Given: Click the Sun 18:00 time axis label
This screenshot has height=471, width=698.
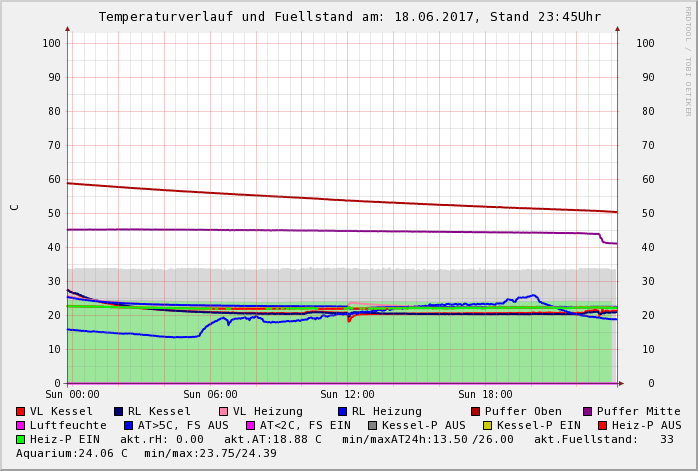Looking at the screenshot, I should click(485, 395).
